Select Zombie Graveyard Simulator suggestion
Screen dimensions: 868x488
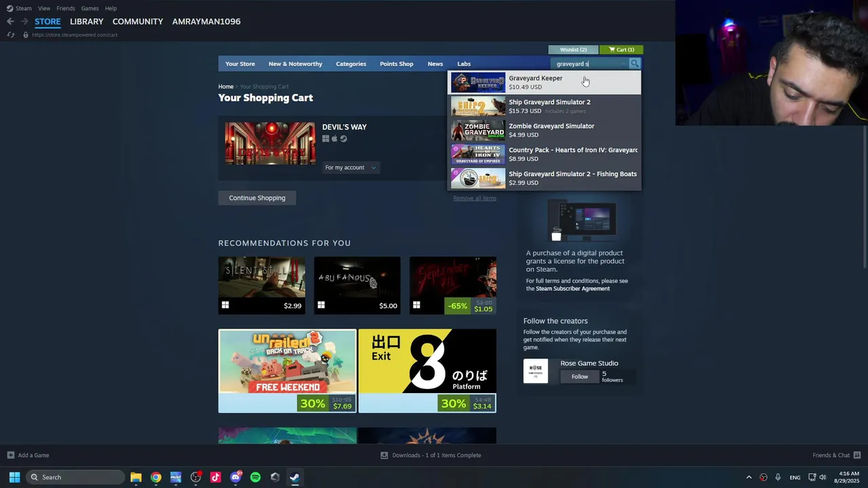[x=545, y=130]
